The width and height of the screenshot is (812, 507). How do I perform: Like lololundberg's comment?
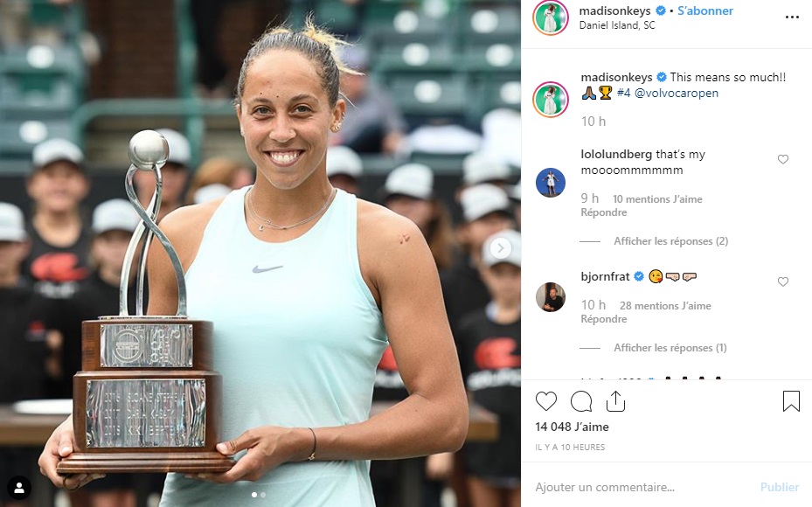783,159
